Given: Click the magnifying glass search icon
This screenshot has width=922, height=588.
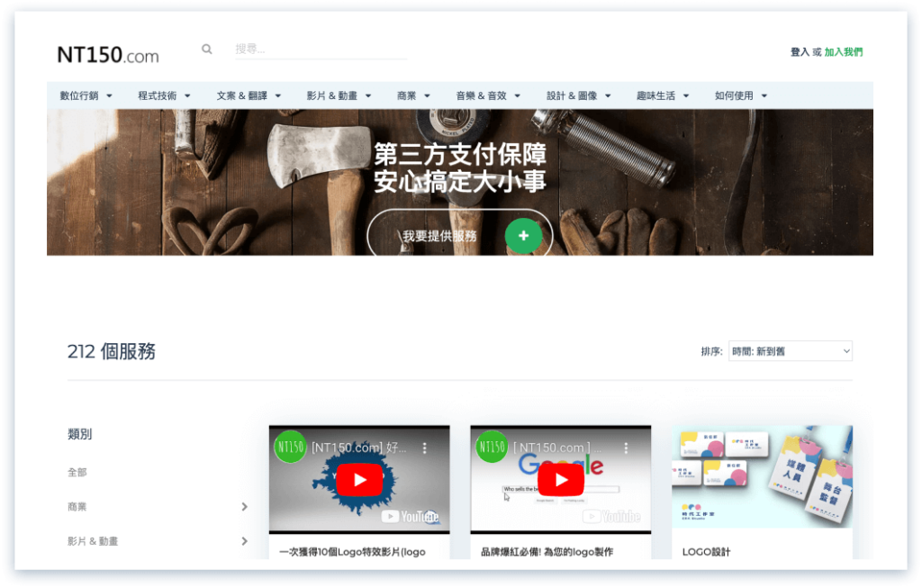Looking at the screenshot, I should (x=206, y=49).
